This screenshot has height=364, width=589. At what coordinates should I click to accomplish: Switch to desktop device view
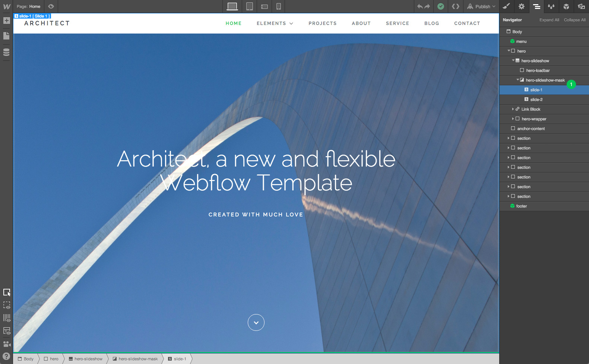click(232, 6)
